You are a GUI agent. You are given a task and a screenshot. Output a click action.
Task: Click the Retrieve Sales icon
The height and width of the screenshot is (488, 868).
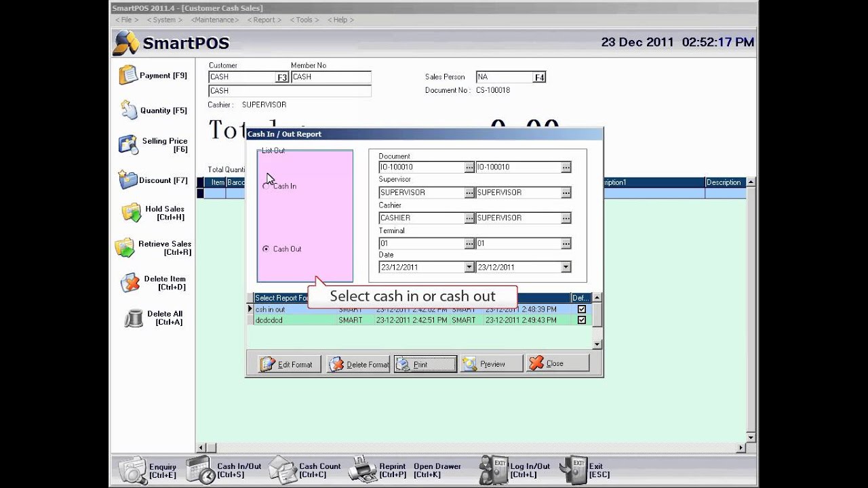point(125,247)
